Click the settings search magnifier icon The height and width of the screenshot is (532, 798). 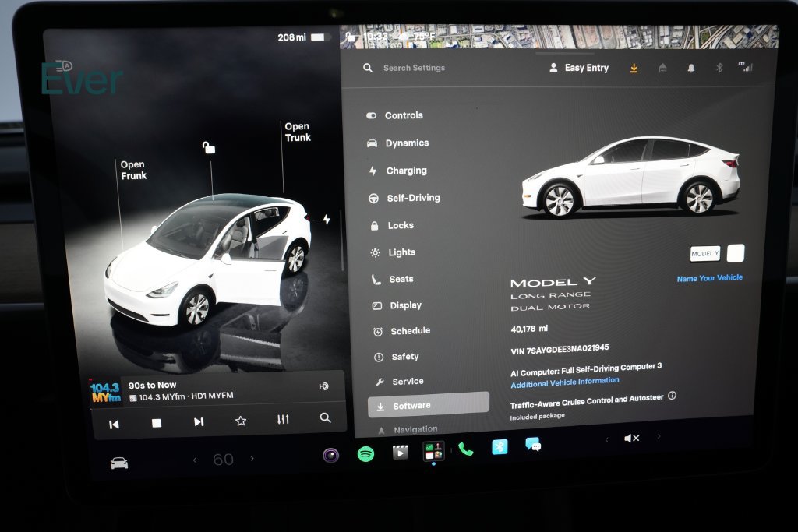click(x=368, y=68)
